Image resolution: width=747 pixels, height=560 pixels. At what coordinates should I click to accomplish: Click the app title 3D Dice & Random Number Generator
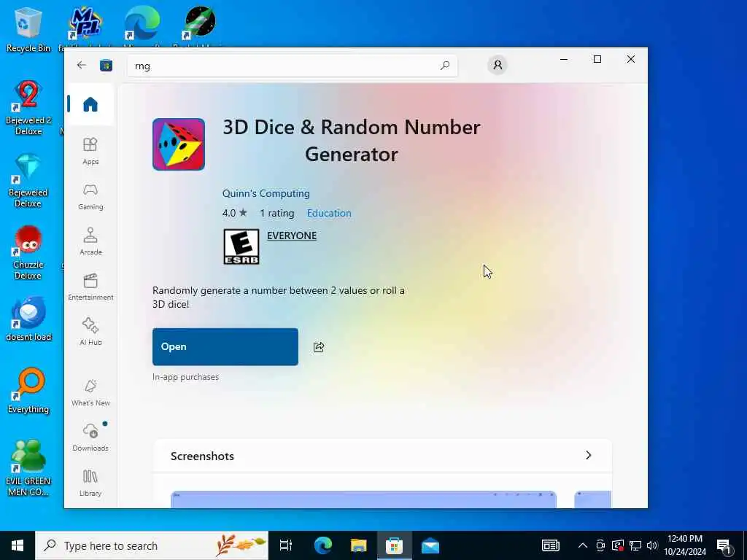pyautogui.click(x=352, y=141)
